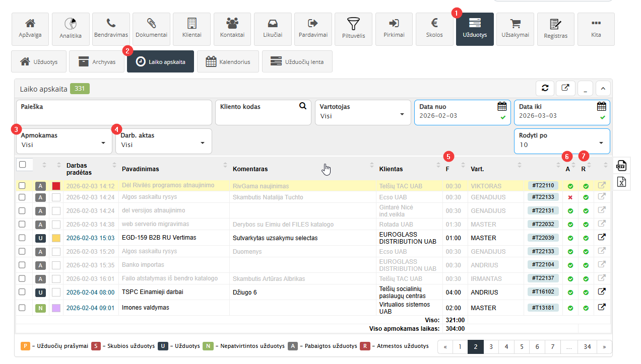Open Analitika module from top toolbar
This screenshot has height=364, width=641.
(x=71, y=29)
